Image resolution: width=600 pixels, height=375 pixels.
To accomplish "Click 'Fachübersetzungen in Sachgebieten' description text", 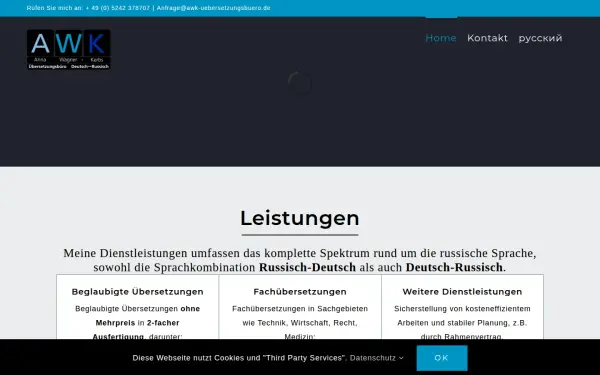I will pos(300,308).
